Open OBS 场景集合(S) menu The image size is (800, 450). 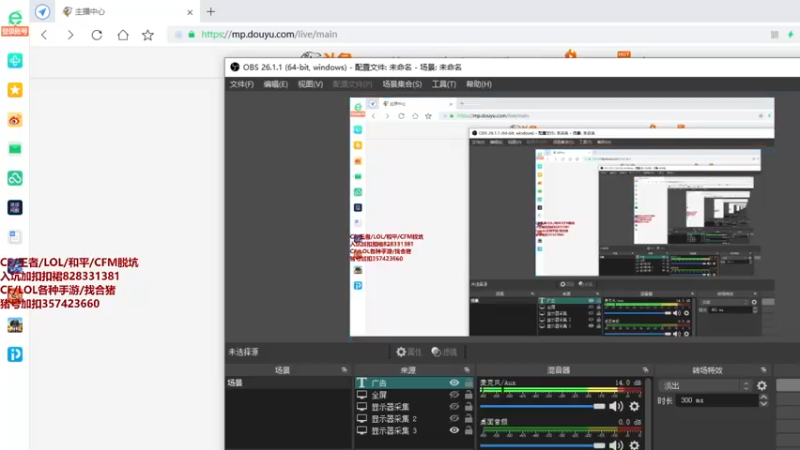click(402, 84)
